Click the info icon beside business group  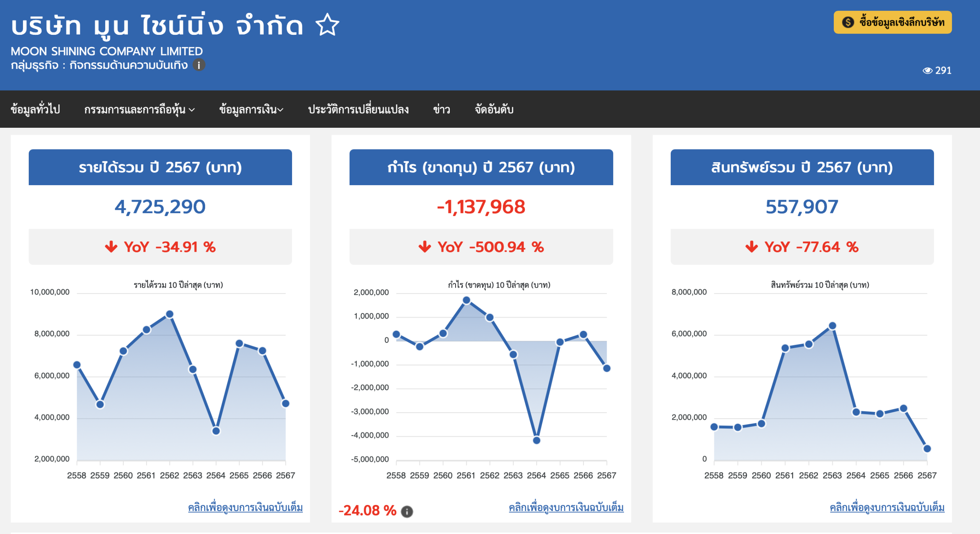tap(199, 65)
